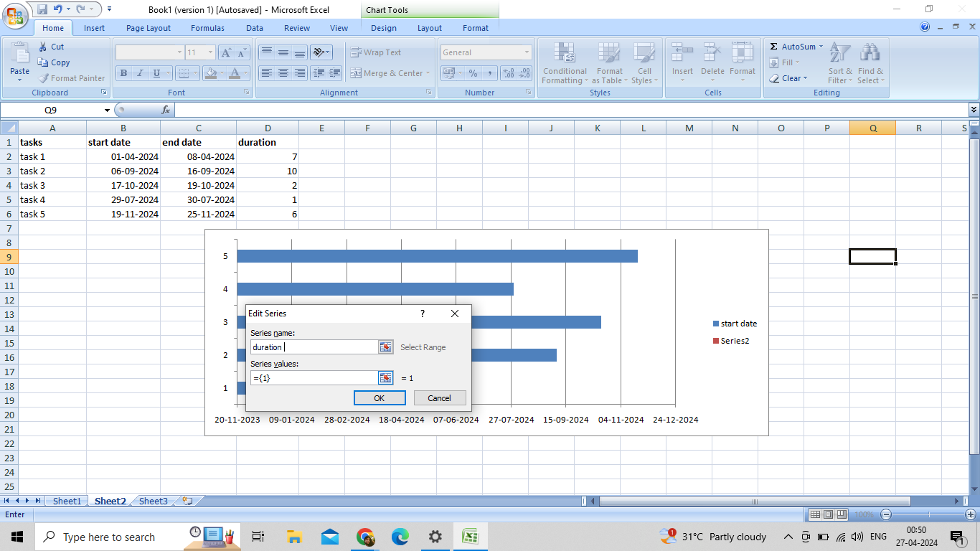Click the Percent Style icon
The height and width of the screenshot is (551, 980).
(473, 73)
